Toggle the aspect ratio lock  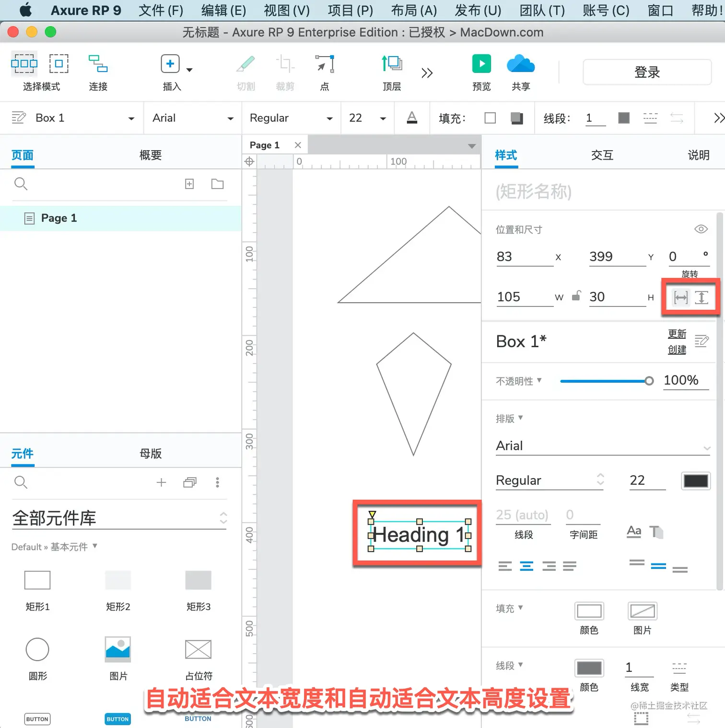point(576,296)
